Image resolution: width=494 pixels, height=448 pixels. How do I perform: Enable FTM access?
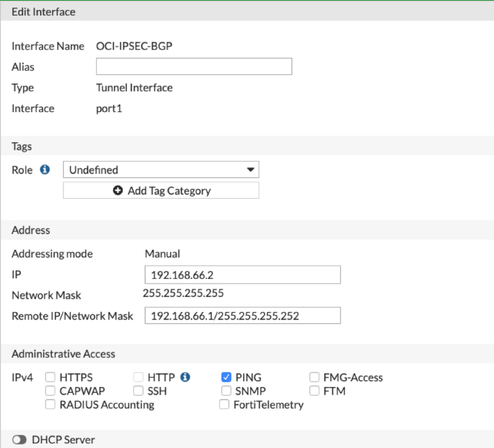(x=314, y=391)
